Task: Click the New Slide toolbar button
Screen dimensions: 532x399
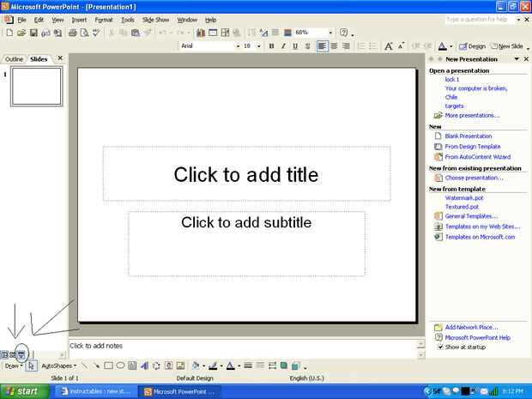Action: click(x=506, y=46)
